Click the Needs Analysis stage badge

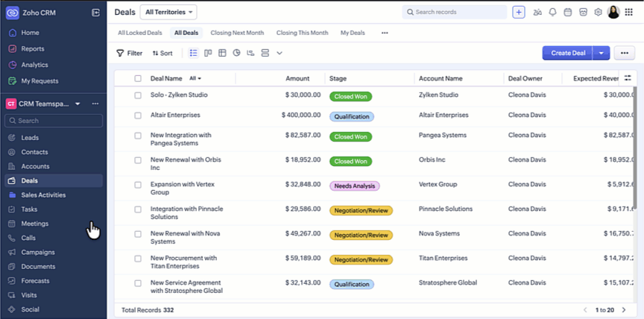point(355,186)
